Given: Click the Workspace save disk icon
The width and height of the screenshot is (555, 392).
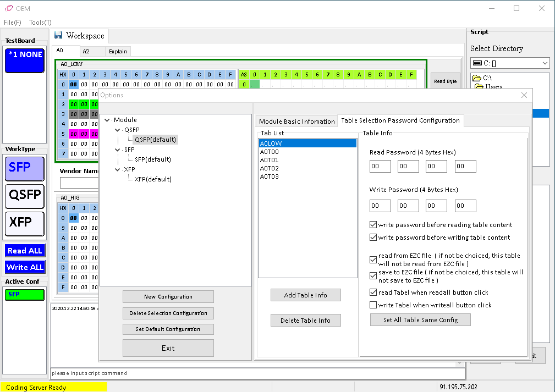Looking at the screenshot, I should tap(58, 36).
